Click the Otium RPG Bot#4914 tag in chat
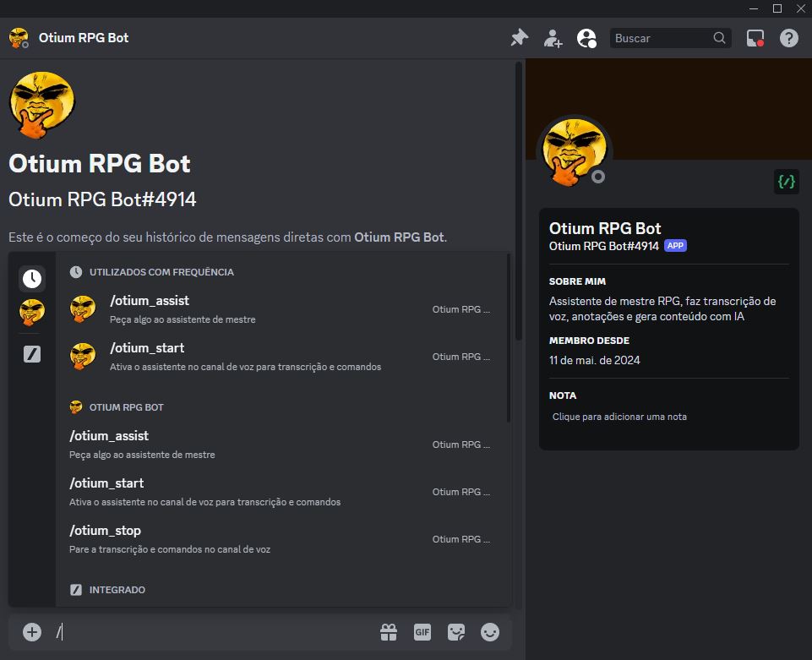The image size is (812, 660). tap(102, 199)
